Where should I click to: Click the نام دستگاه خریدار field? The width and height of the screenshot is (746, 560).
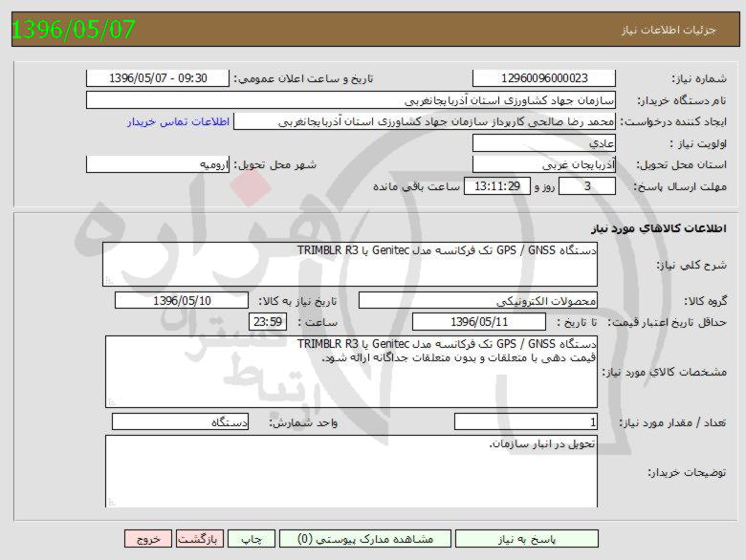pos(351,100)
